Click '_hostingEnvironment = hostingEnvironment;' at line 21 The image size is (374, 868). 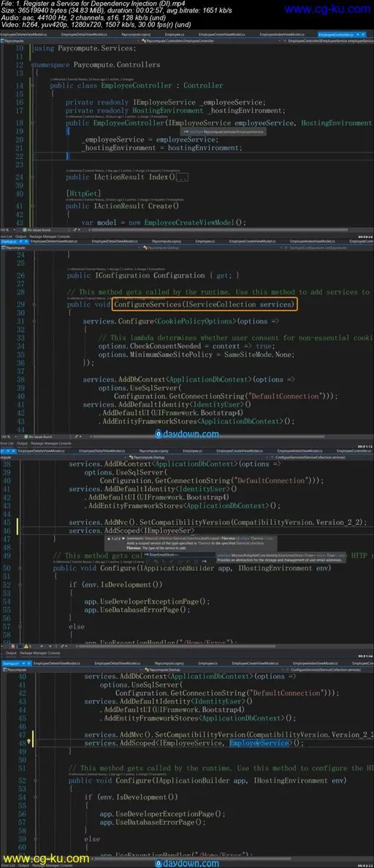coord(161,147)
